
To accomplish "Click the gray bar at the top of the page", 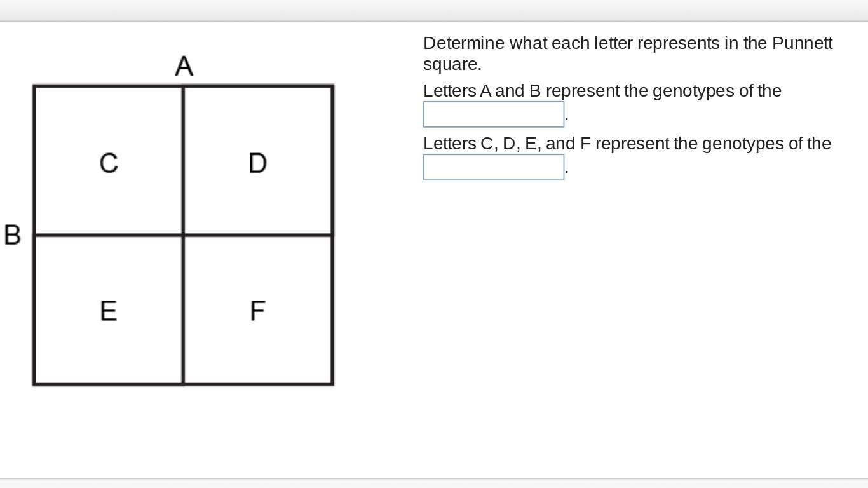I will click(434, 10).
